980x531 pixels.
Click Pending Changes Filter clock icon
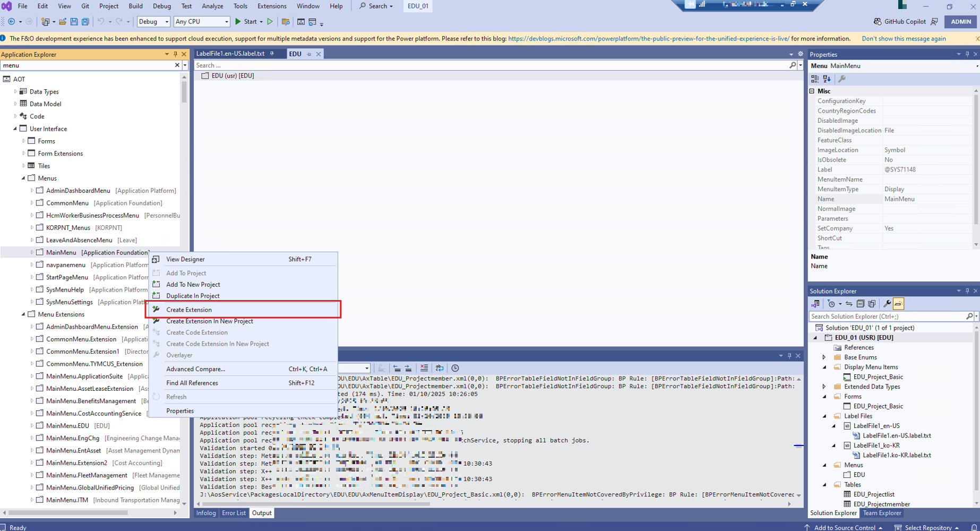(x=831, y=304)
